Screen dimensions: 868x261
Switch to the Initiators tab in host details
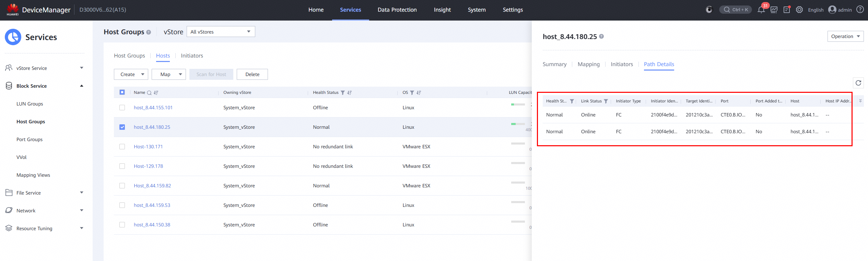[x=622, y=64]
